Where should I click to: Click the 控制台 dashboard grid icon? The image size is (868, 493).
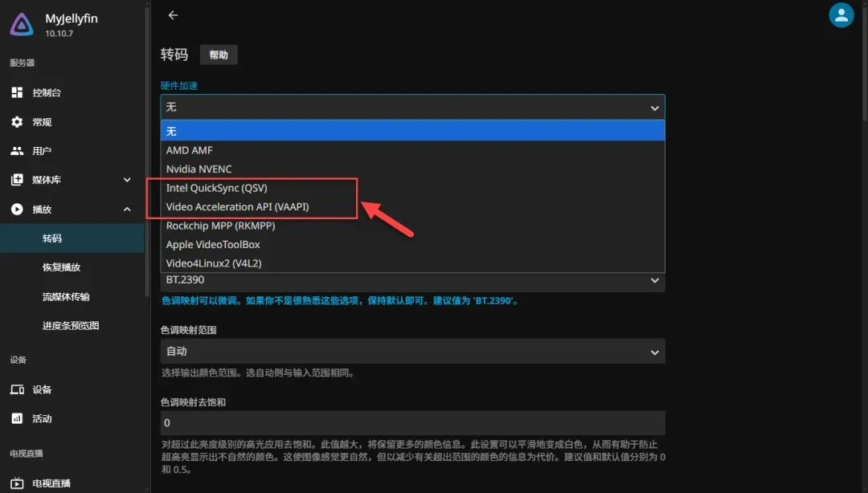point(17,92)
